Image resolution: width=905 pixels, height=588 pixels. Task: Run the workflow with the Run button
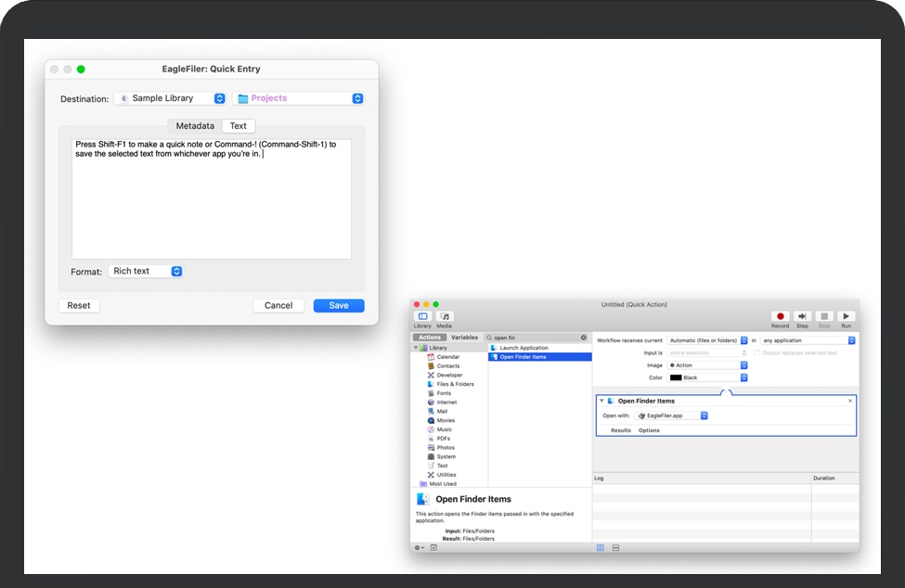(x=846, y=317)
